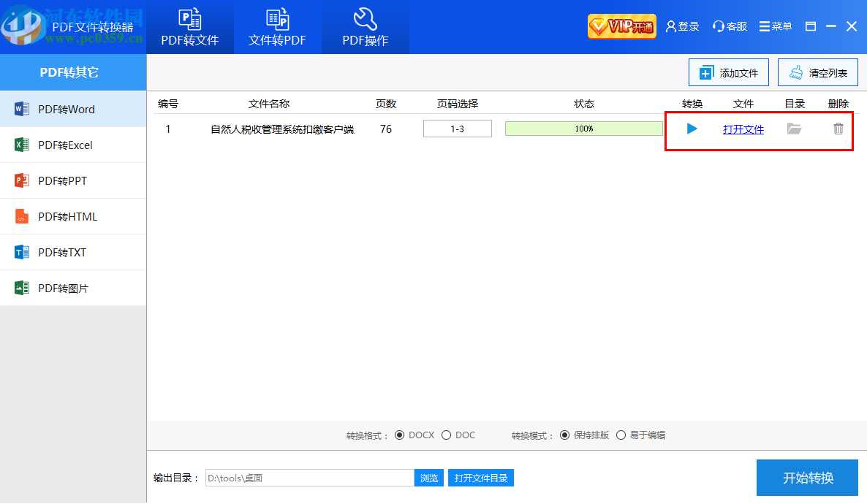Switch to the PDF转Excel converter
Screen dimensions: 867x504
click(66, 145)
